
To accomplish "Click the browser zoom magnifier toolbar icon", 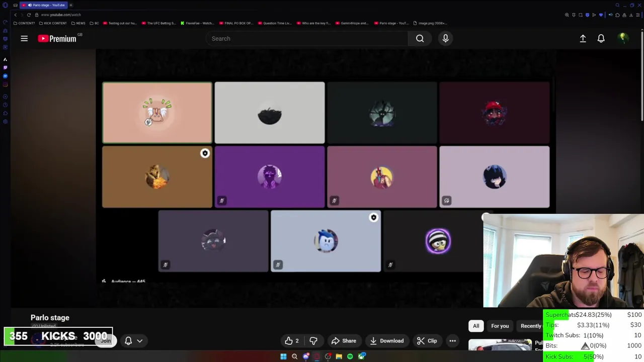I will 567,15.
